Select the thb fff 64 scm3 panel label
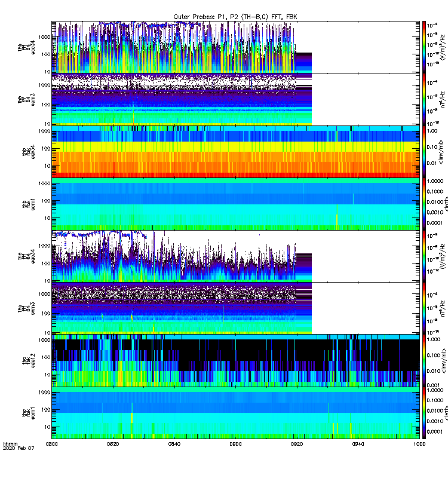This screenshot has width=448, height=478. (x=26, y=99)
